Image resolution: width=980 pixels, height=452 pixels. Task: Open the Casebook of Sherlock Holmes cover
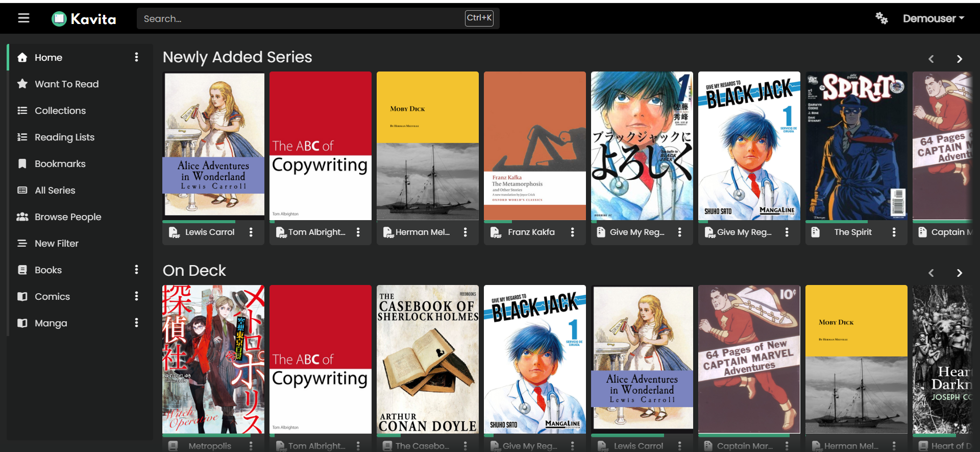coord(428,360)
